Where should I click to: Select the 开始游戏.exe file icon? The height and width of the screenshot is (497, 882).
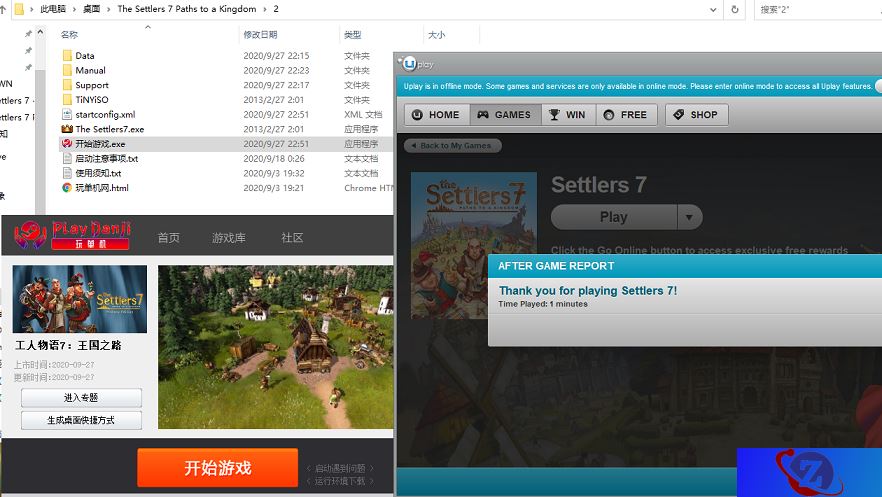point(67,144)
